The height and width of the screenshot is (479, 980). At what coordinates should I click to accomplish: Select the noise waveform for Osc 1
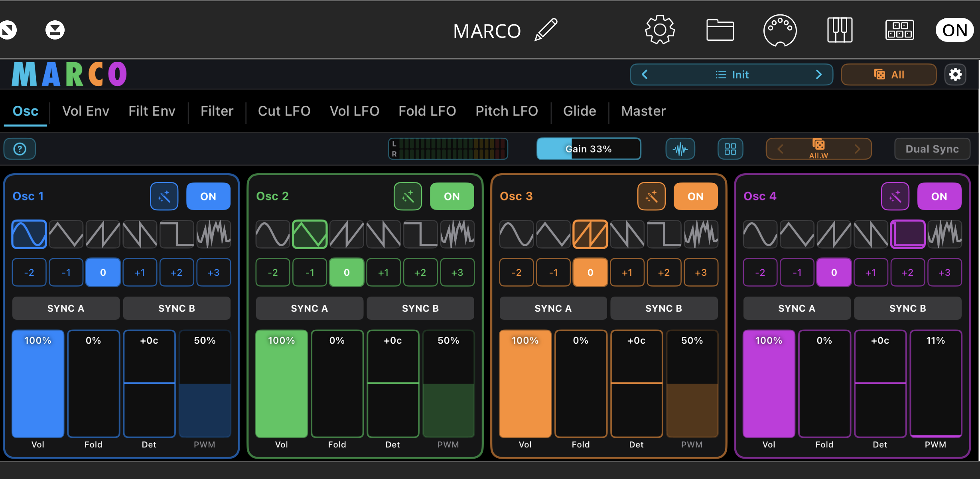pos(214,234)
